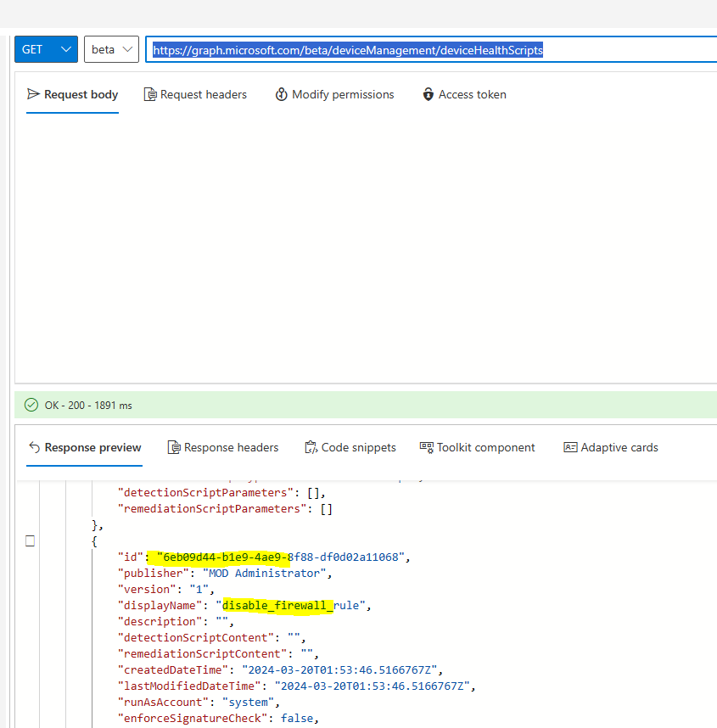Toggle the JSON fold box beside the opening brace
Image resolution: width=717 pixels, height=728 pixels.
click(x=31, y=540)
